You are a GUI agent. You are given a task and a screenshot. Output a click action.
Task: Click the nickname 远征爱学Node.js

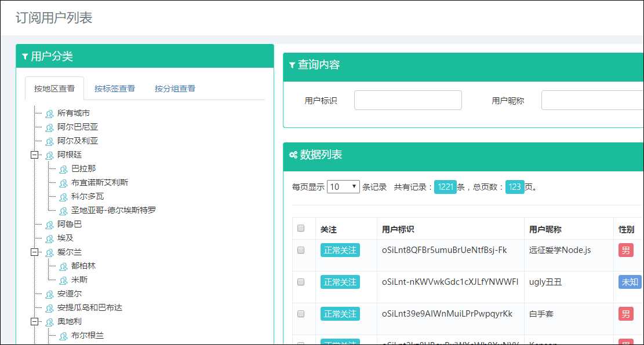(560, 250)
